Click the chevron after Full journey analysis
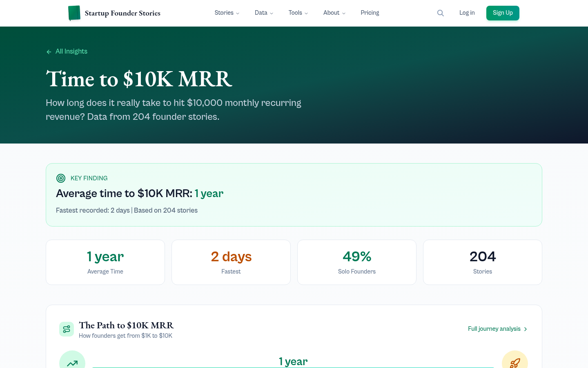This screenshot has width=588, height=368. (526, 329)
